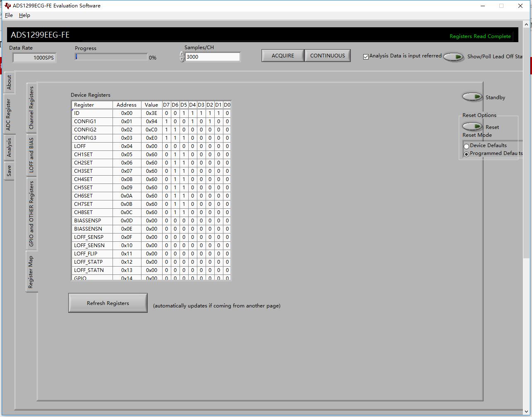532x417 pixels.
Task: Click the CH1SET register name cell
Action: point(92,154)
